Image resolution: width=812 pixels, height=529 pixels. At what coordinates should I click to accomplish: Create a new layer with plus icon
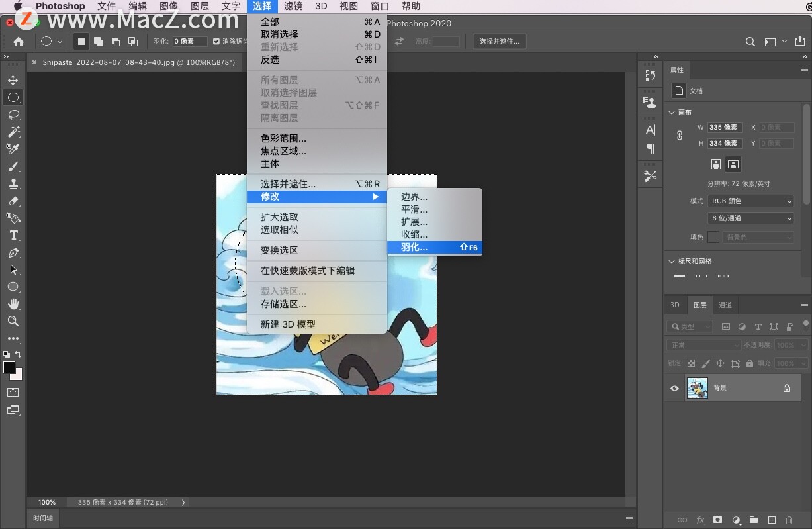point(772,520)
